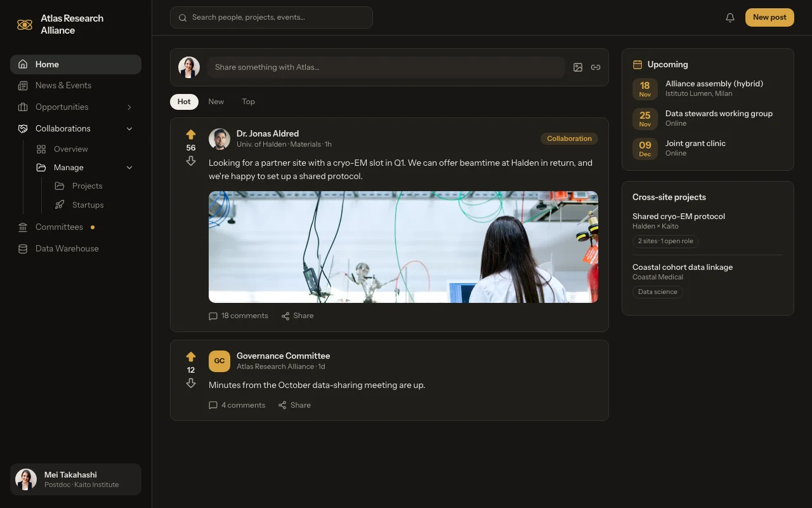Click the Committees building icon
The height and width of the screenshot is (508, 812).
(x=23, y=227)
